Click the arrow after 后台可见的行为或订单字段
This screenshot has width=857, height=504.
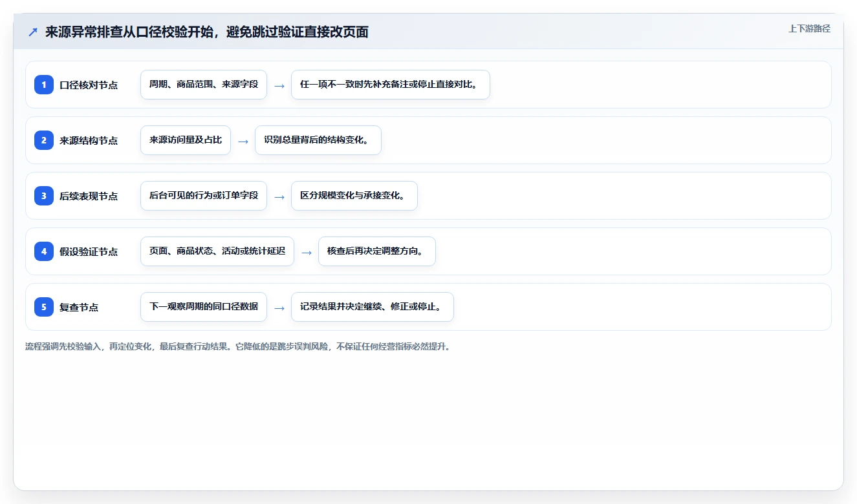279,196
